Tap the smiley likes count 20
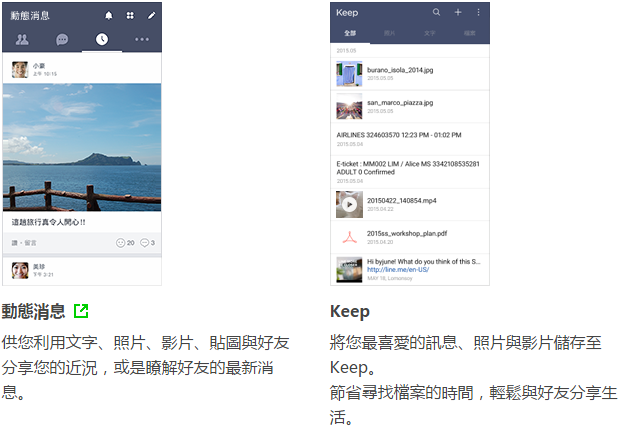Screen dimensions: 619x428 point(125,242)
